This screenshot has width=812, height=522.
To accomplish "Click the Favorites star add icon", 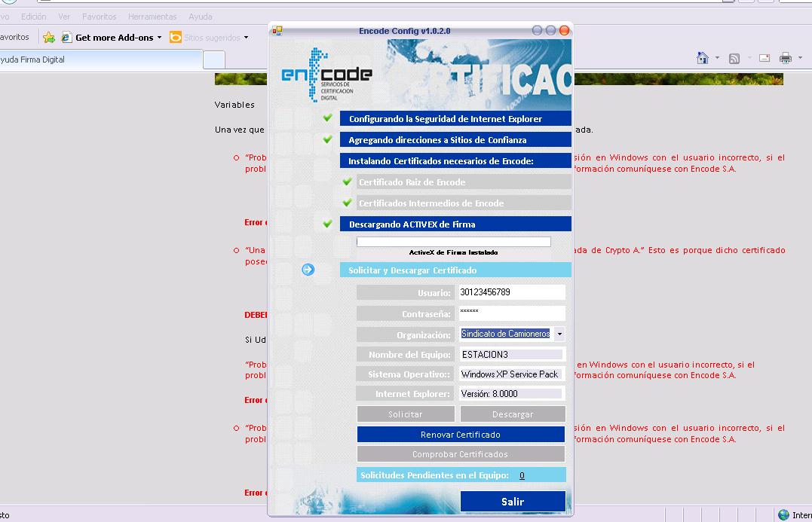I will 49,37.
